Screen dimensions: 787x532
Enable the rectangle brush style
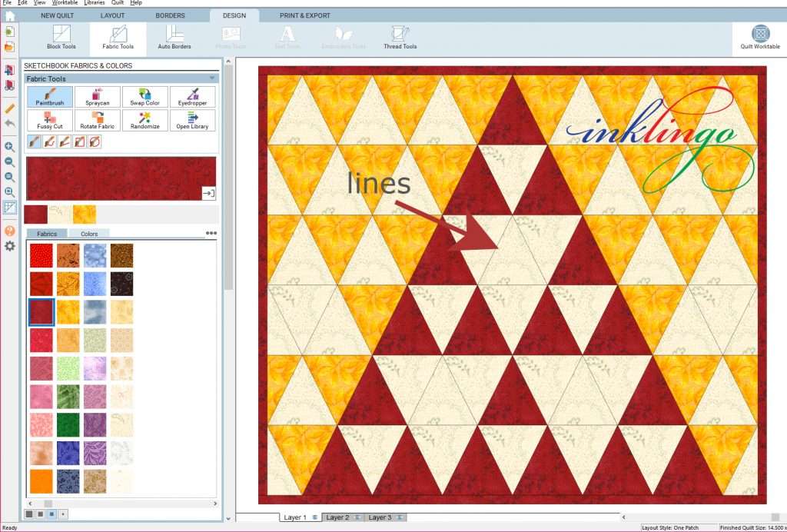(x=79, y=142)
